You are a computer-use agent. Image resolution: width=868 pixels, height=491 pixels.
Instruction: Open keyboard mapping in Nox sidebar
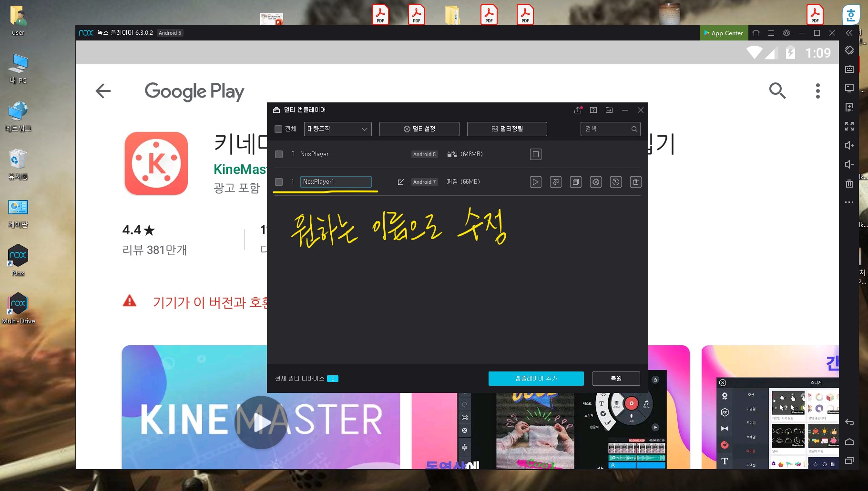pos(849,69)
